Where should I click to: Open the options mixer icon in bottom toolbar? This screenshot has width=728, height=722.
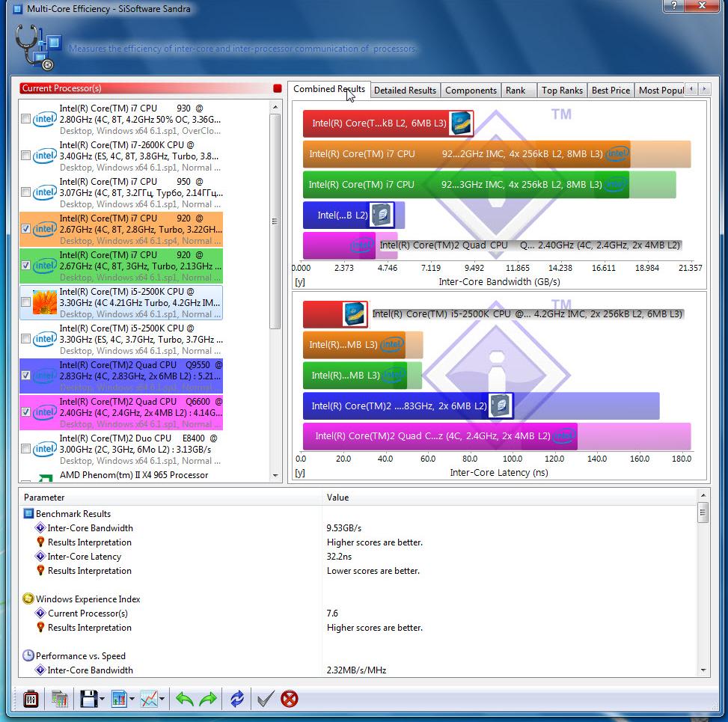click(x=31, y=699)
